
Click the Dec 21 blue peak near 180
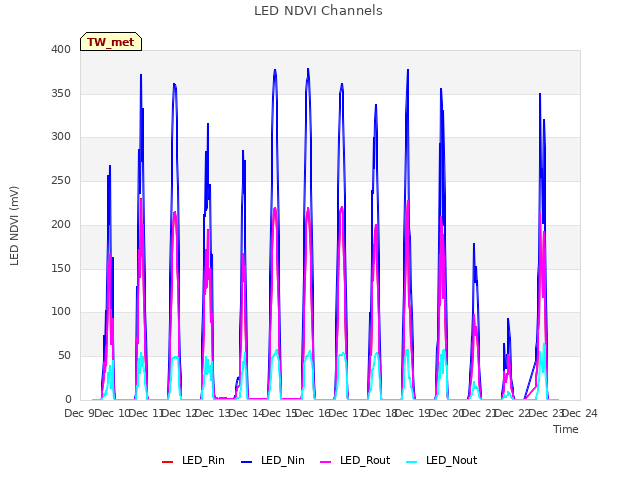tap(474, 244)
